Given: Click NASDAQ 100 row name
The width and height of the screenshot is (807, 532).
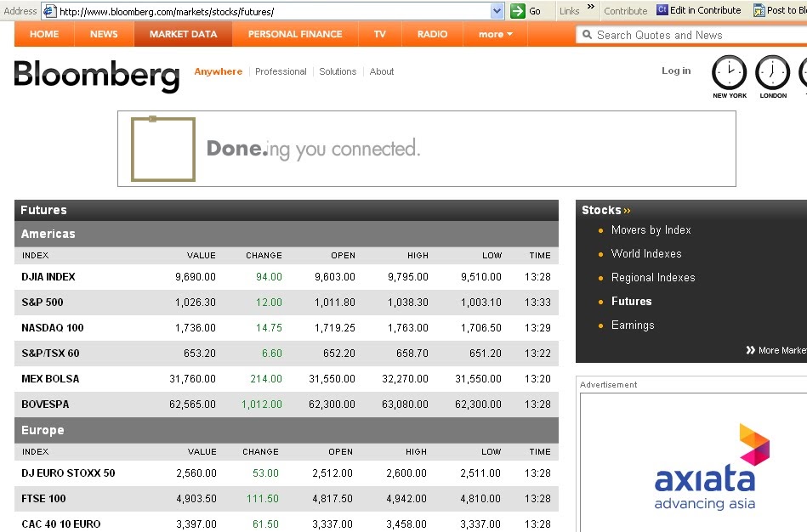Looking at the screenshot, I should [x=53, y=328].
